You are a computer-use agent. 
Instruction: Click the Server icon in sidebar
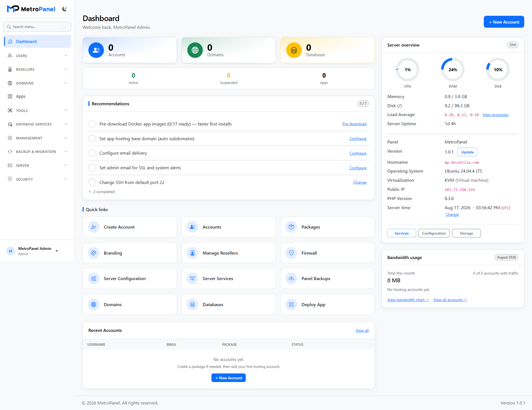pyautogui.click(x=10, y=165)
